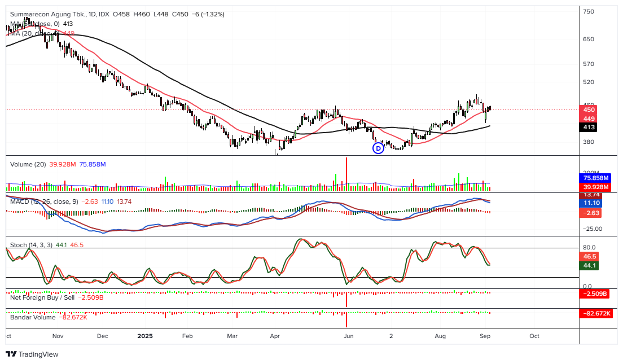
Task: Click the Sep label on time axis
Action: coord(485,336)
